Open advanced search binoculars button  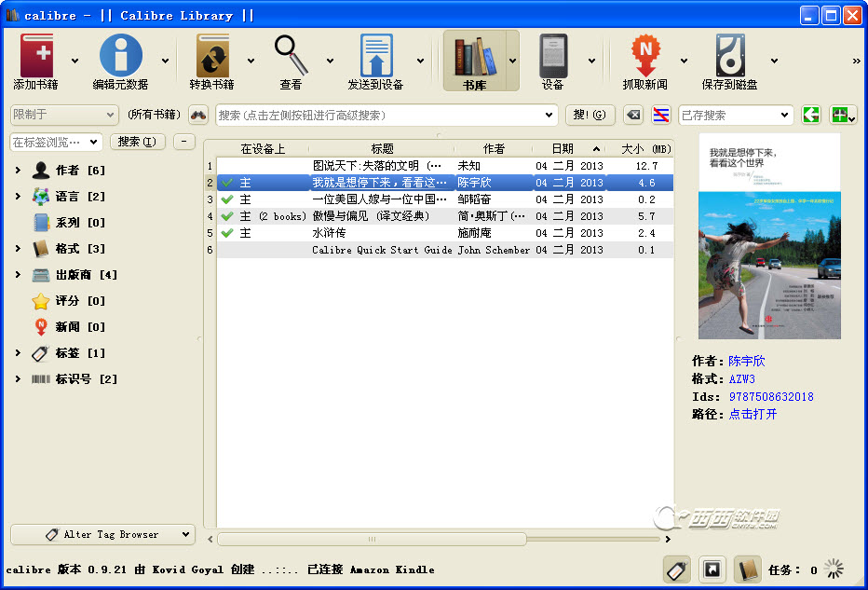pyautogui.click(x=198, y=116)
